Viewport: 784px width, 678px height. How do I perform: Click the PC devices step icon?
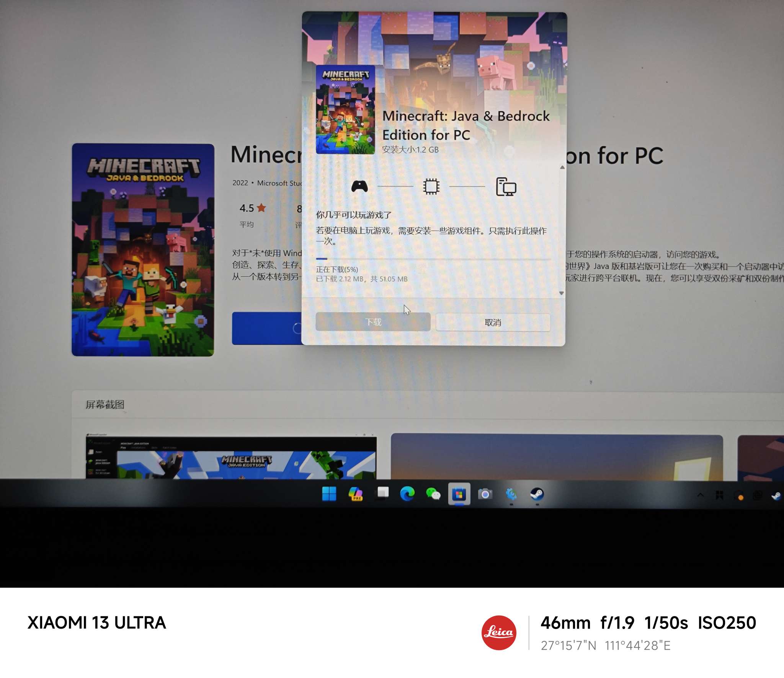tap(506, 187)
